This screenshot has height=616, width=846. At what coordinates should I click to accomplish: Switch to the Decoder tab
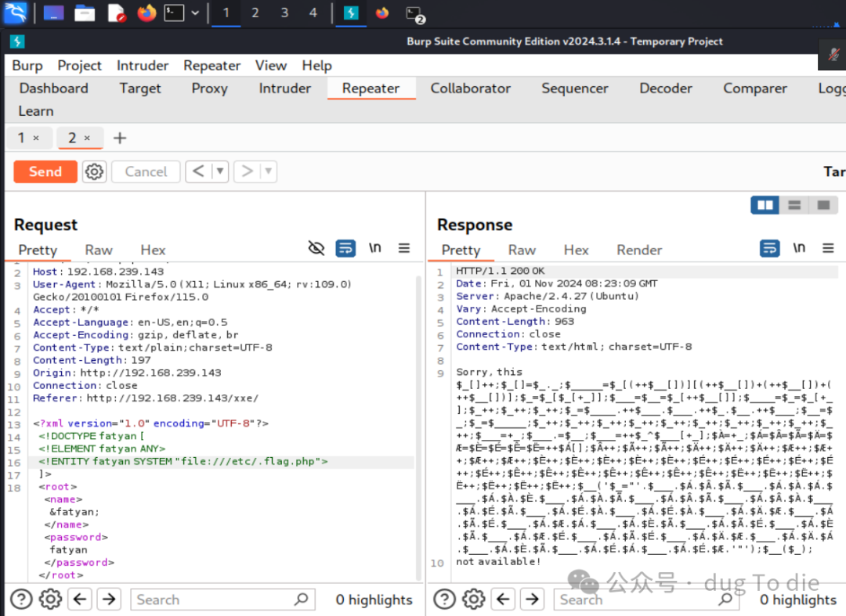click(x=666, y=88)
